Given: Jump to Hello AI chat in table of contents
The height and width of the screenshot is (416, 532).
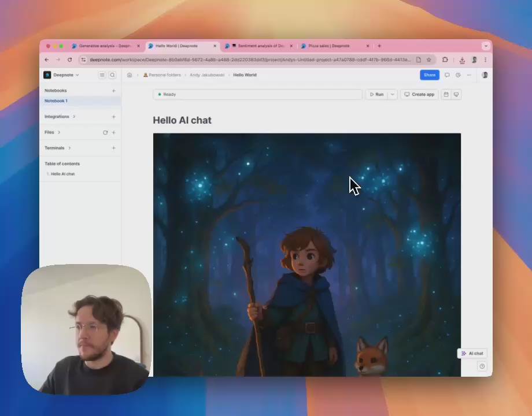Looking at the screenshot, I should coord(63,174).
